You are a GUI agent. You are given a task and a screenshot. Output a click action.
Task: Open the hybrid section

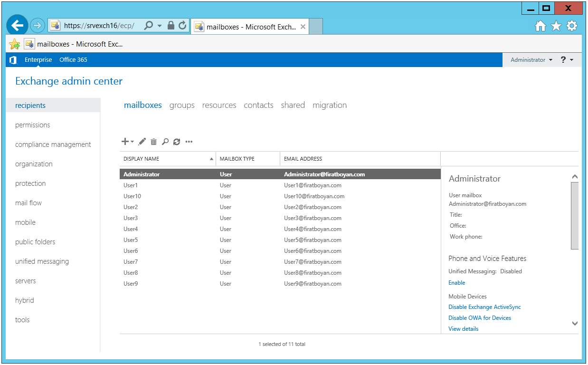click(24, 300)
